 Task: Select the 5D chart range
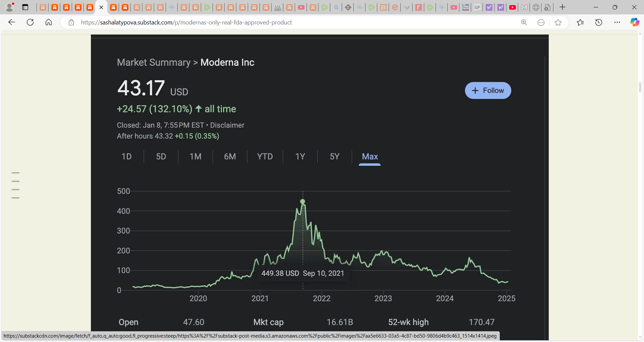click(161, 157)
